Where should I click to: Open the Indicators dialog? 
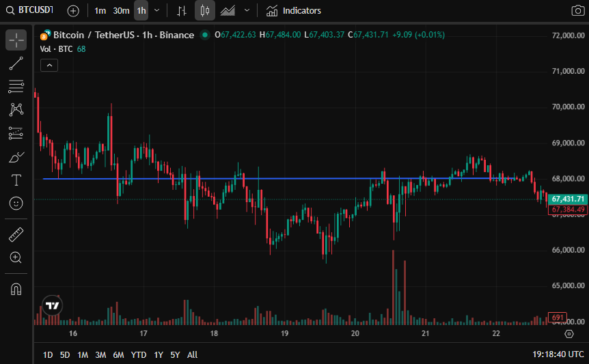(x=294, y=11)
